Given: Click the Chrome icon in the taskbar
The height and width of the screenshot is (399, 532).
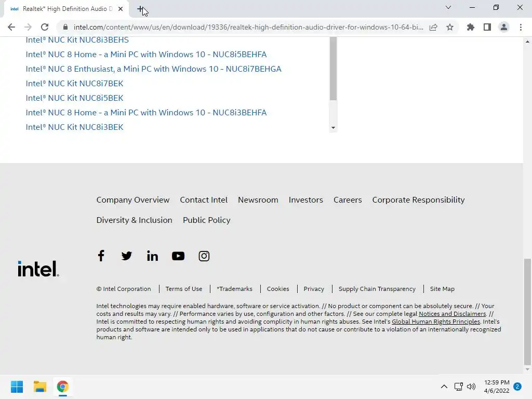Looking at the screenshot, I should point(62,387).
